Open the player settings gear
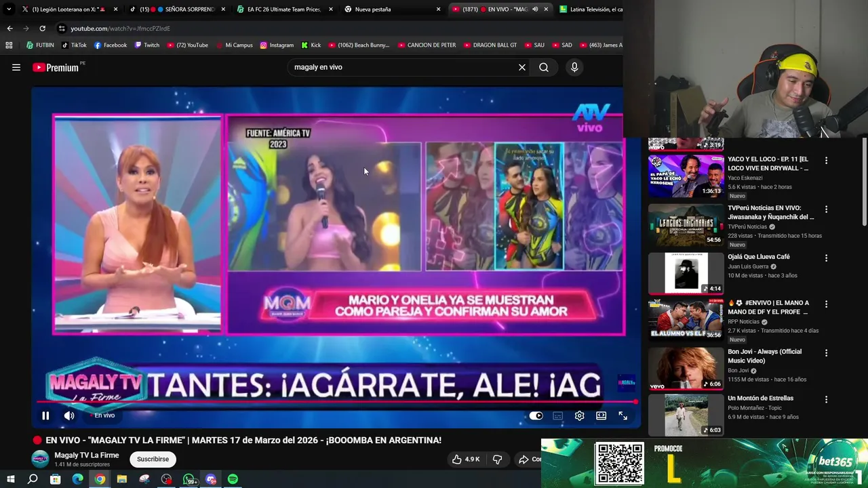Screen dimensions: 868x488 pos(579,415)
